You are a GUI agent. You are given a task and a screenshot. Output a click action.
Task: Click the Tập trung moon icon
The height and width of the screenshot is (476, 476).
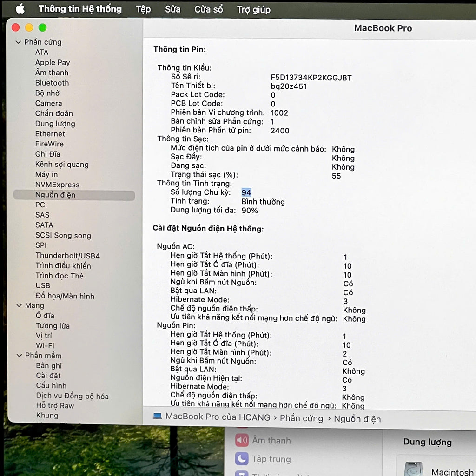point(242,458)
